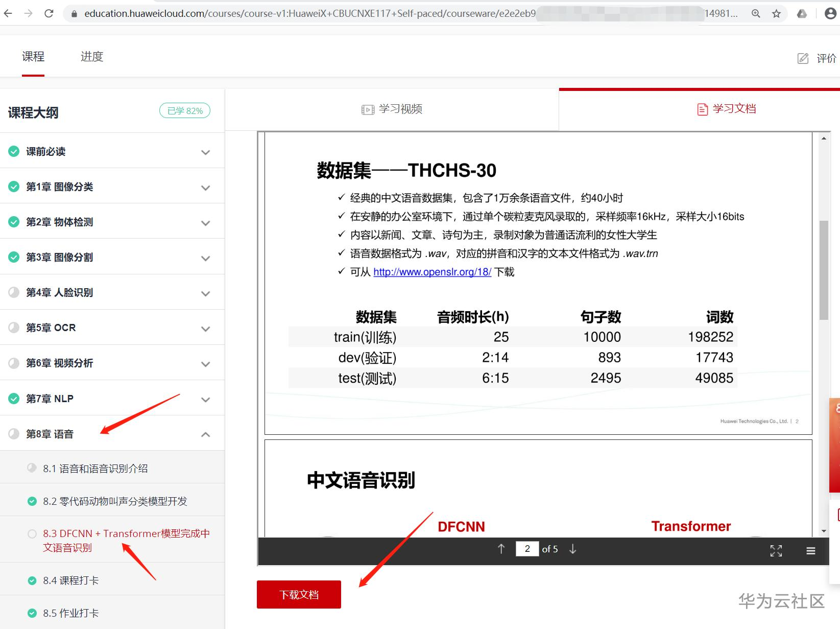840x629 pixels.
Task: Click the 课程大纲 heading
Action: pyautogui.click(x=33, y=112)
